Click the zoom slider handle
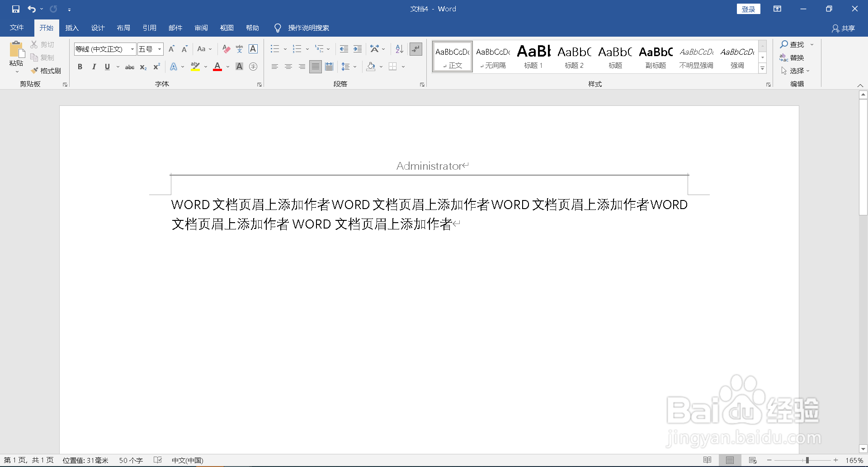Screen dimensions: 868x467 tap(807, 460)
